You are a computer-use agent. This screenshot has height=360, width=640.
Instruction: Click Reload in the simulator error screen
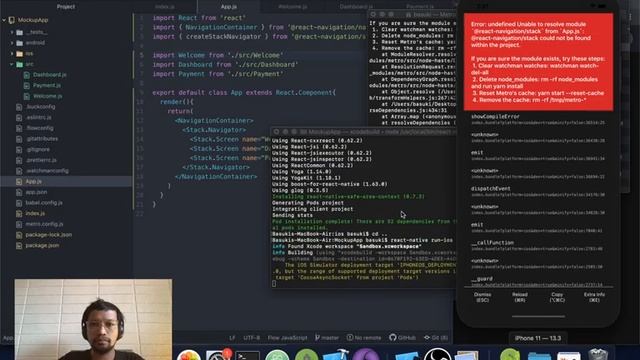point(520,297)
